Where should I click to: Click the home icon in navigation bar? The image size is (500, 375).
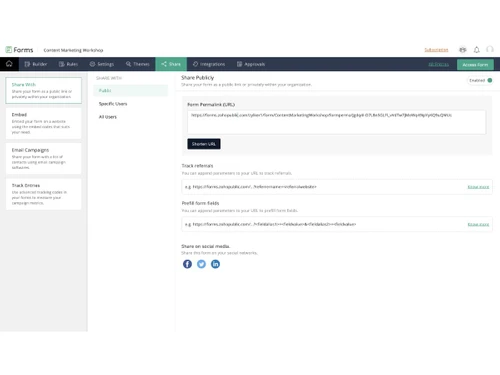point(9,64)
